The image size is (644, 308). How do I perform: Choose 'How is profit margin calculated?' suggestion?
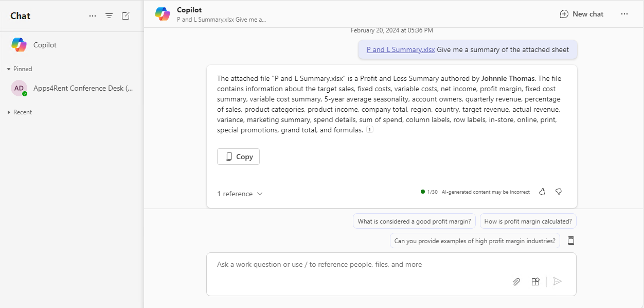pos(528,221)
